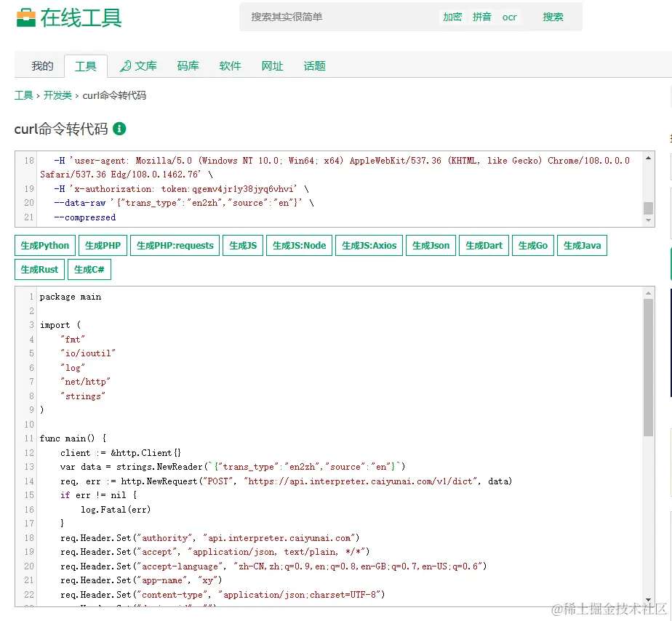
Task: Open the 码库 tab
Action: (188, 66)
